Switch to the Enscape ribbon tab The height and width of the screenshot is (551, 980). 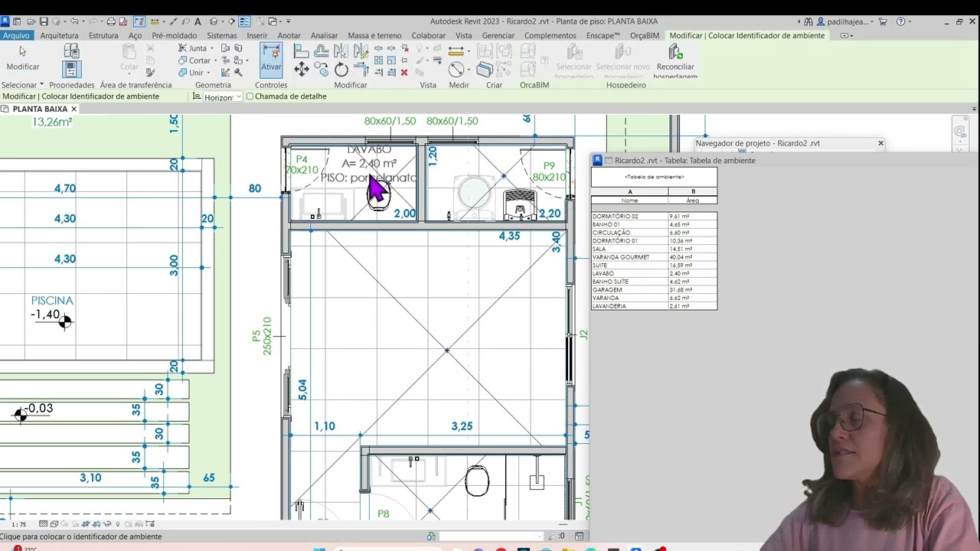[x=603, y=35]
